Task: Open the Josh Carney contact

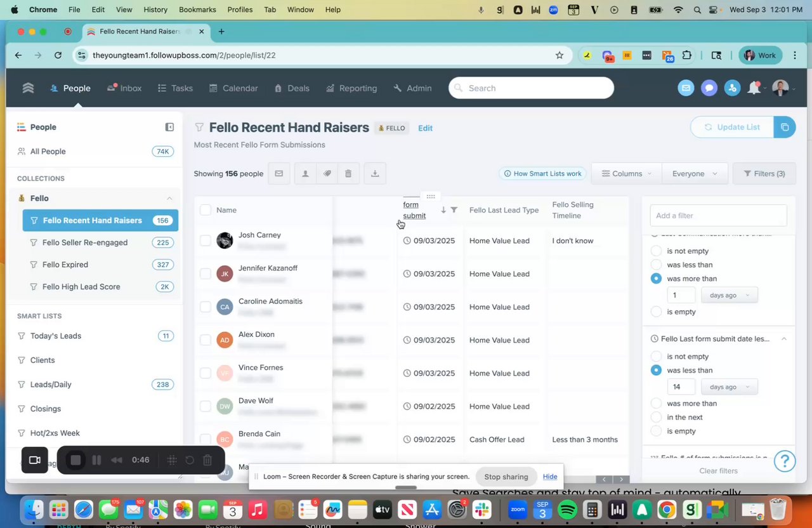Action: click(259, 235)
